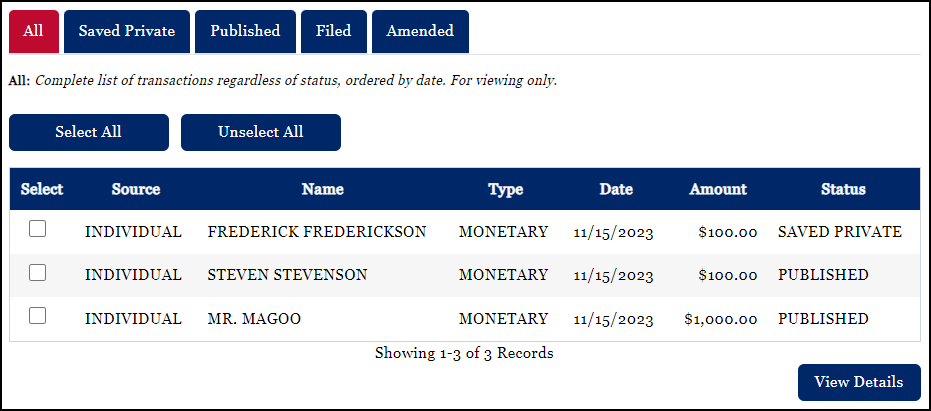Click the Type column header
Screen dimensions: 931x411
(505, 189)
